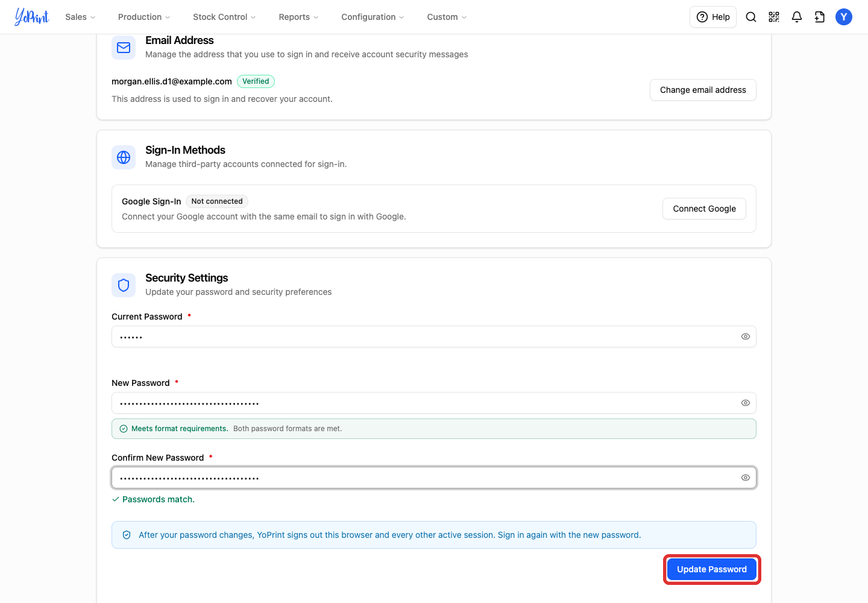Show the Current Password characters
Image resolution: width=868 pixels, height=603 pixels.
pos(746,336)
